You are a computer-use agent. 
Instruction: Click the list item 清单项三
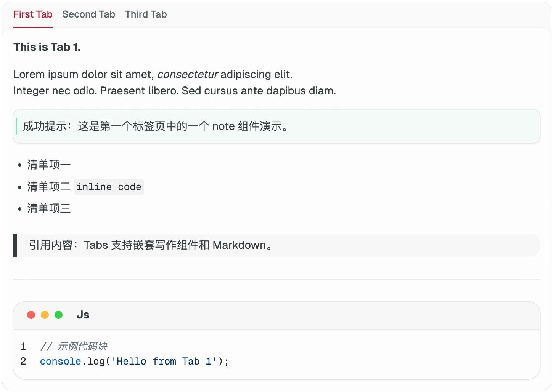49,208
